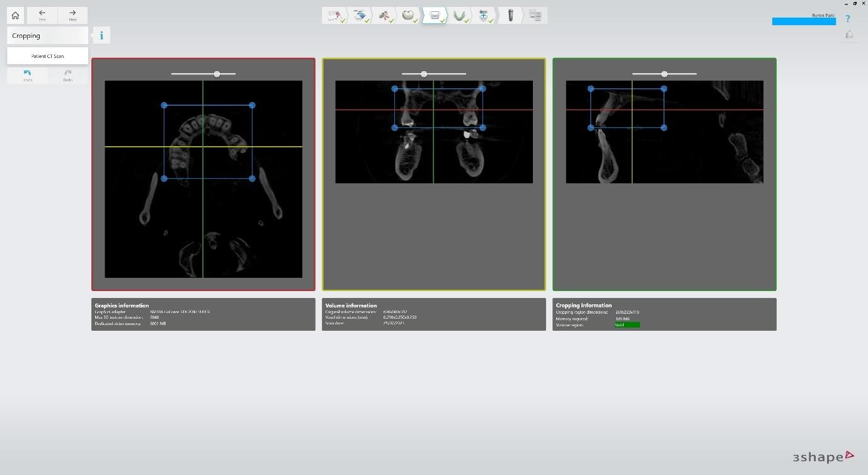
Task: Select the current cropping step in workflow bar
Action: (435, 15)
